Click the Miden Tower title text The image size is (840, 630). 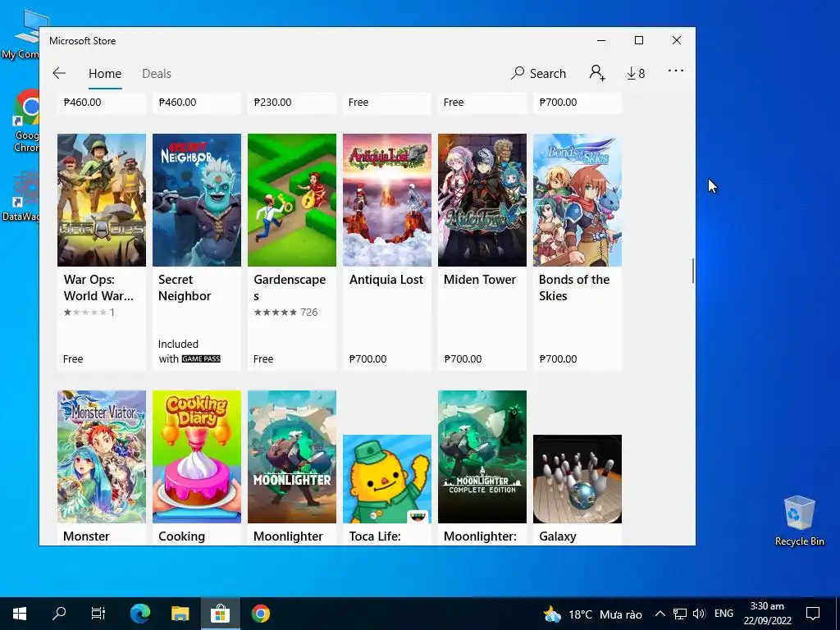[480, 280]
